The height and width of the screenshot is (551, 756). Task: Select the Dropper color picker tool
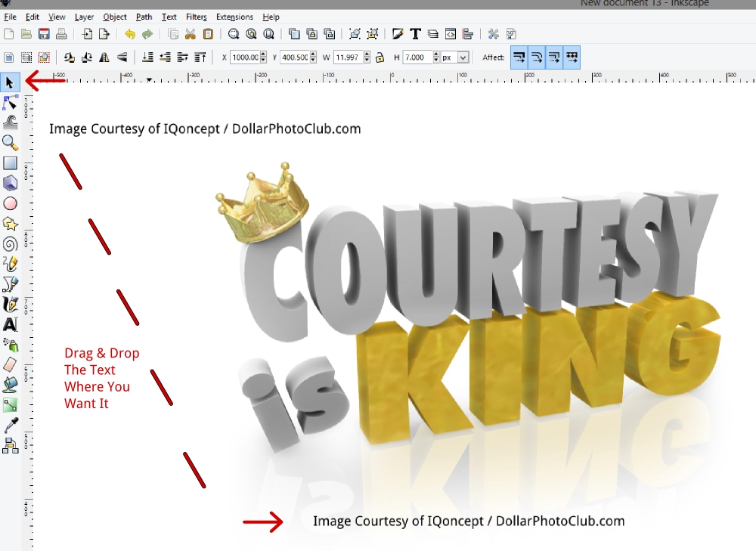tap(10, 426)
